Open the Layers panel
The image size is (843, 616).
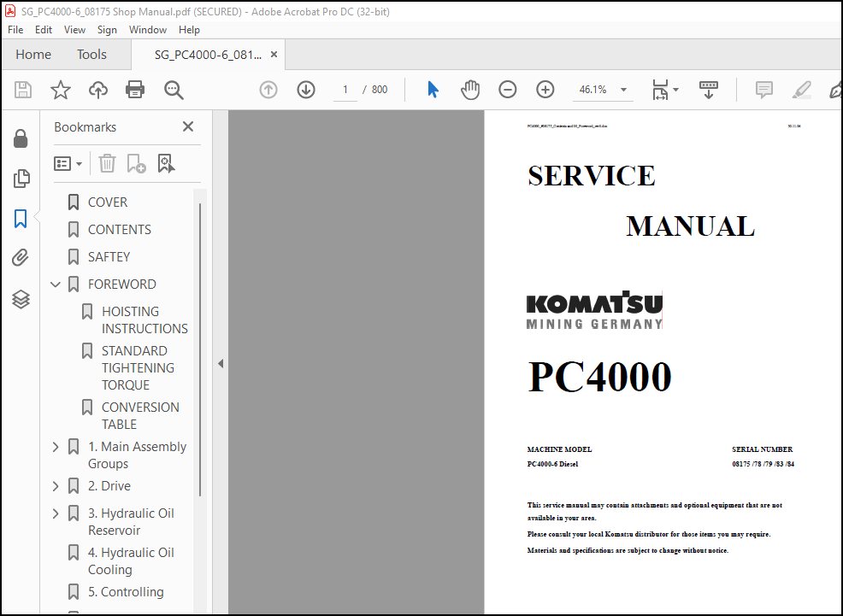point(21,298)
